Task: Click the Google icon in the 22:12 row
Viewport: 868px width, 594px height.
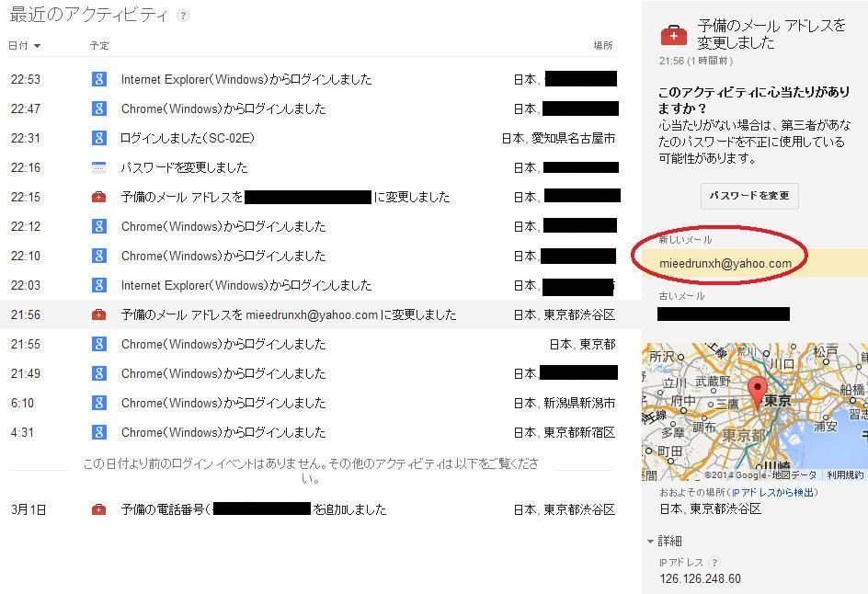Action: tap(99, 226)
